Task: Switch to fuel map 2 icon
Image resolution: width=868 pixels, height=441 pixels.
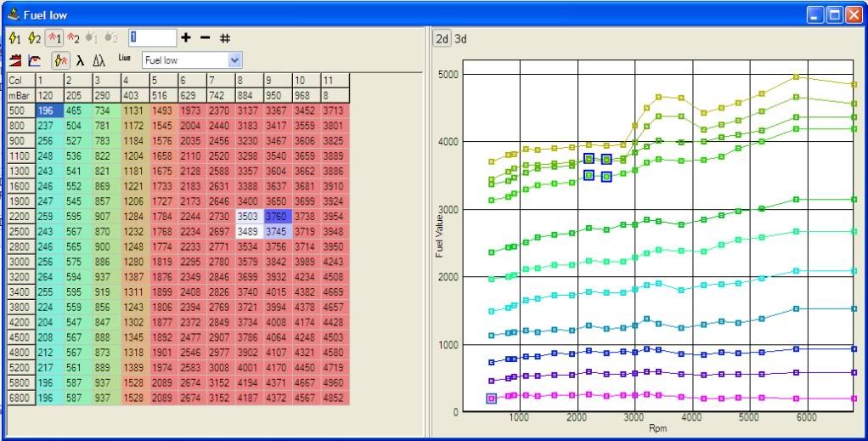Action: (73, 38)
